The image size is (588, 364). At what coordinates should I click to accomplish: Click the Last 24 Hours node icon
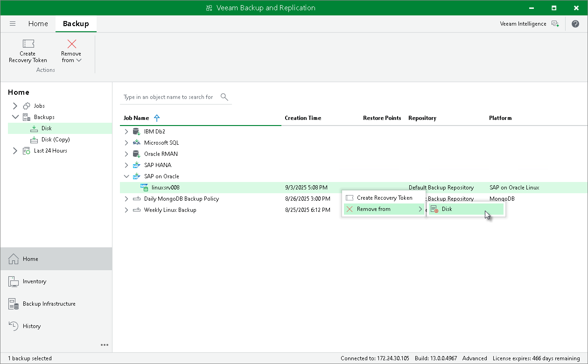click(27, 151)
